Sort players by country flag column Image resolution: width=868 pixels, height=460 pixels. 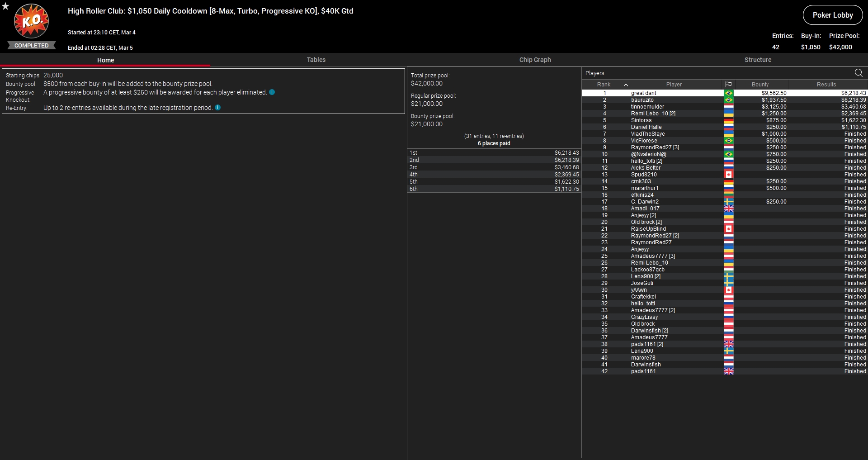pyautogui.click(x=728, y=85)
